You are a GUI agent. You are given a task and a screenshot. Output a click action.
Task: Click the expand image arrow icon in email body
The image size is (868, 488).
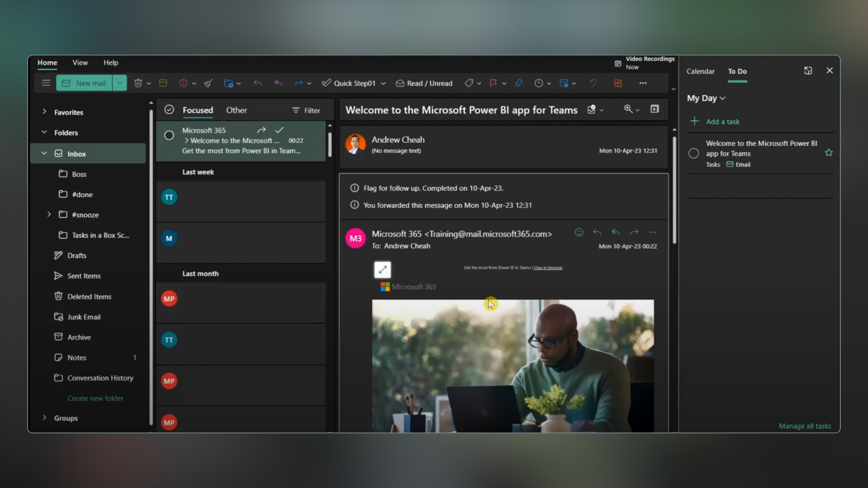coord(382,270)
